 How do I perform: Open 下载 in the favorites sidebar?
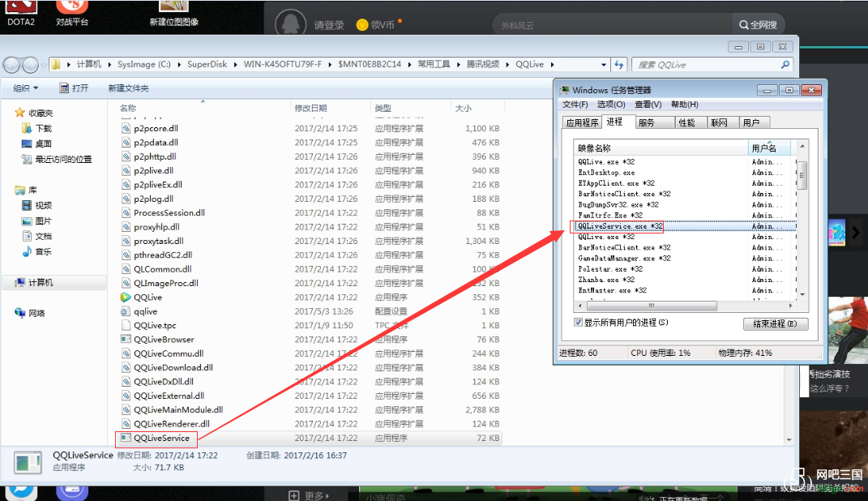(x=37, y=128)
